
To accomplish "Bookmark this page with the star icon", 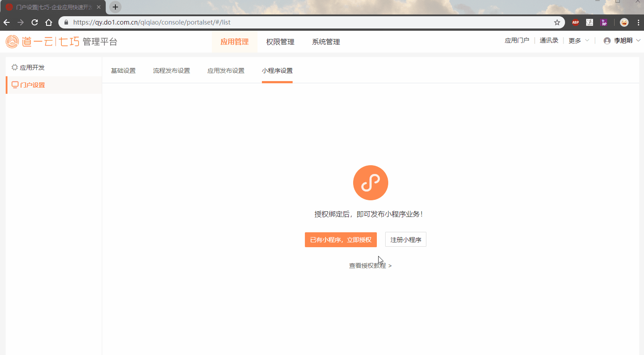I will (x=557, y=22).
